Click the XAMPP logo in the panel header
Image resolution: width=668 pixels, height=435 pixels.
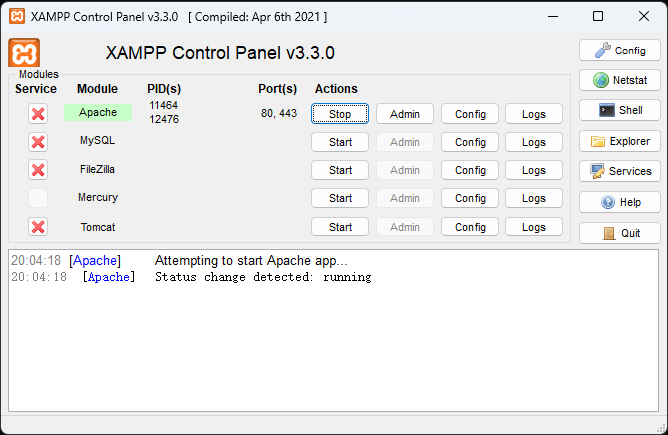(24, 53)
